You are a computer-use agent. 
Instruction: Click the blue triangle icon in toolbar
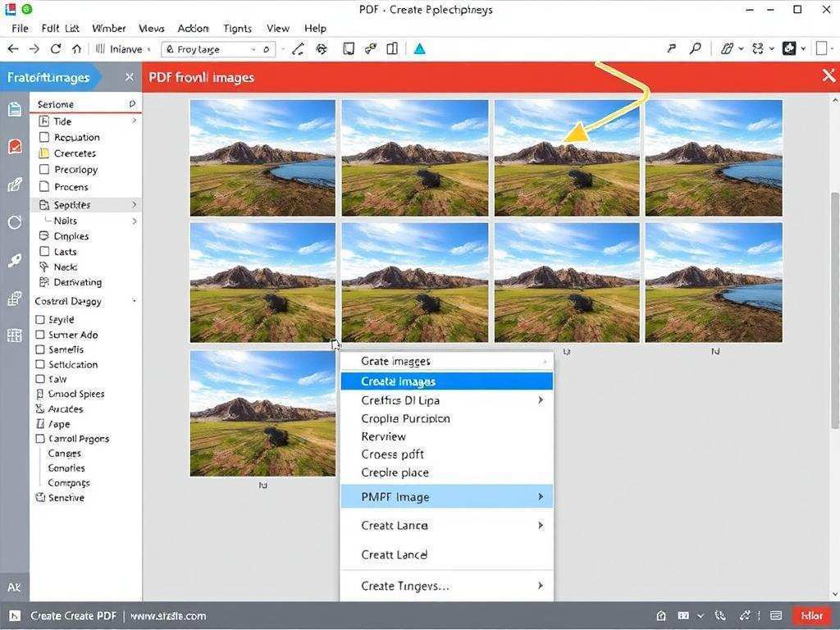(419, 49)
